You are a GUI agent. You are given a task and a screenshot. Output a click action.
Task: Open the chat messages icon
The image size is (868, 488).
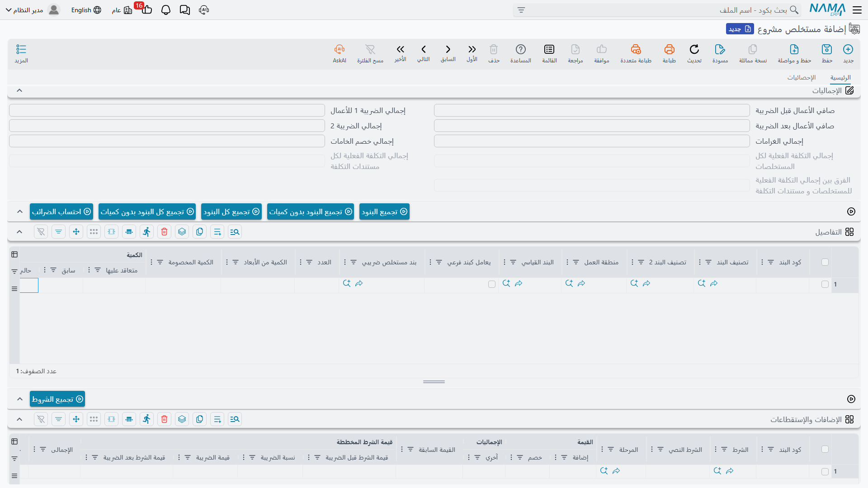pyautogui.click(x=185, y=10)
